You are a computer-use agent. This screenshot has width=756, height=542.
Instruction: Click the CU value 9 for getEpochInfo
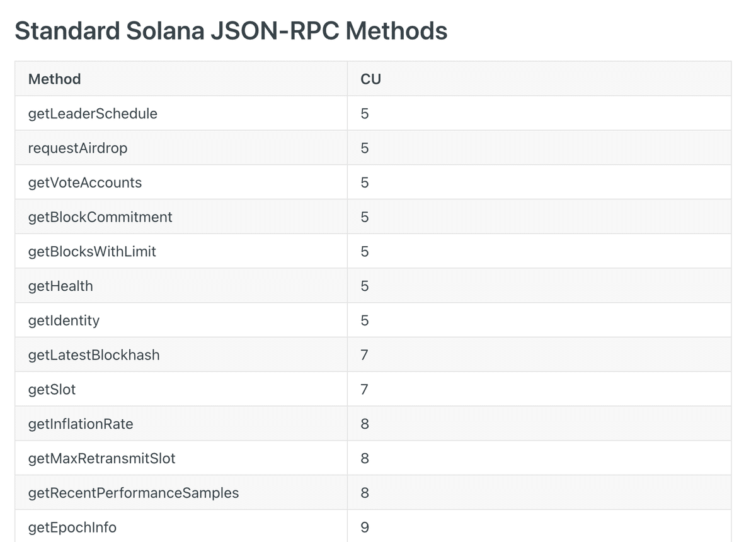[365, 527]
